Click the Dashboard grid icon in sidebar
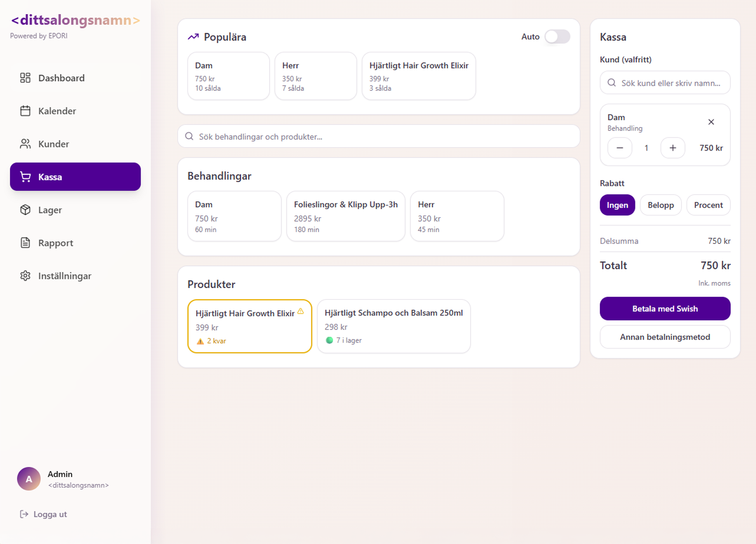Image resolution: width=756 pixels, height=544 pixels. point(25,78)
